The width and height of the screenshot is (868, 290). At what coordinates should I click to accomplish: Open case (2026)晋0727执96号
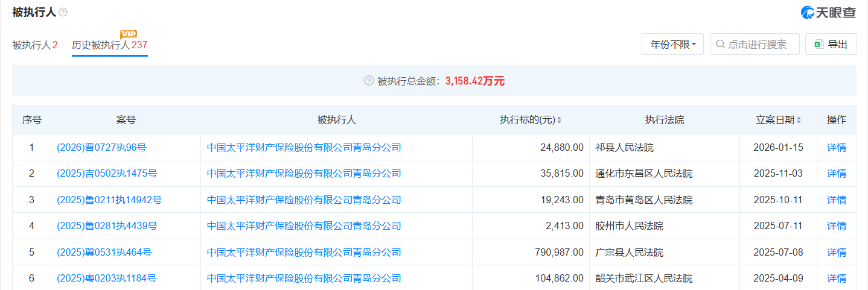tap(101, 147)
